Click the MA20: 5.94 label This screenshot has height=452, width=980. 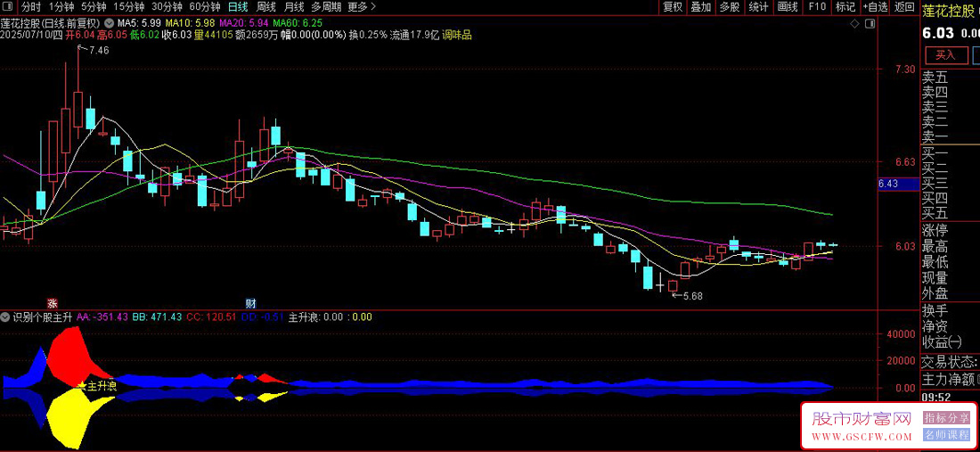pos(244,23)
